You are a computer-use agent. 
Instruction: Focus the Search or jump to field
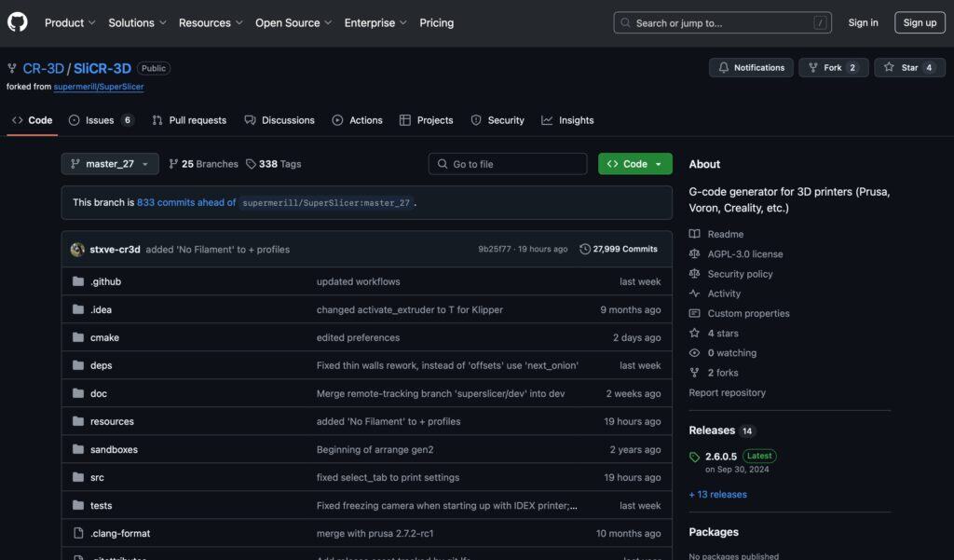point(722,22)
